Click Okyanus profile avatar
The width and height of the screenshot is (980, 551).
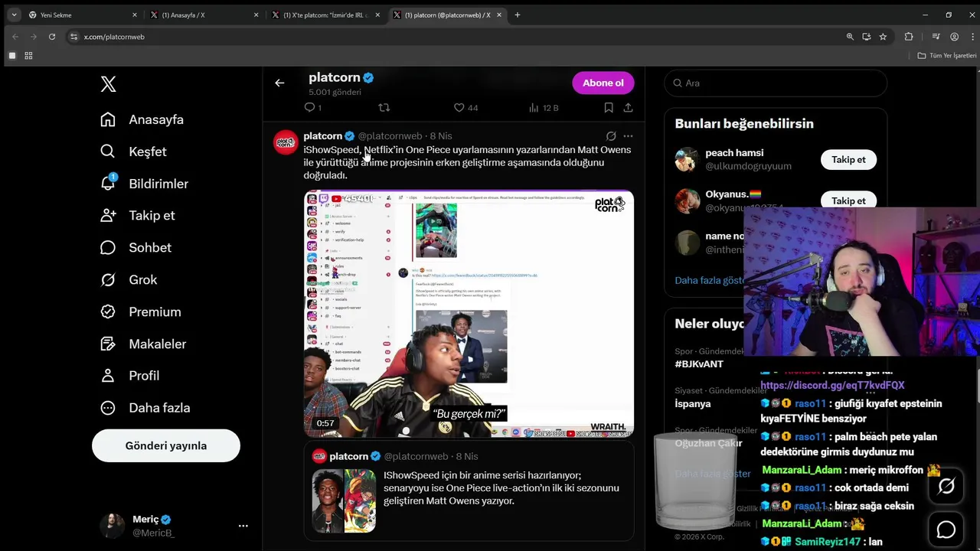pos(687,201)
